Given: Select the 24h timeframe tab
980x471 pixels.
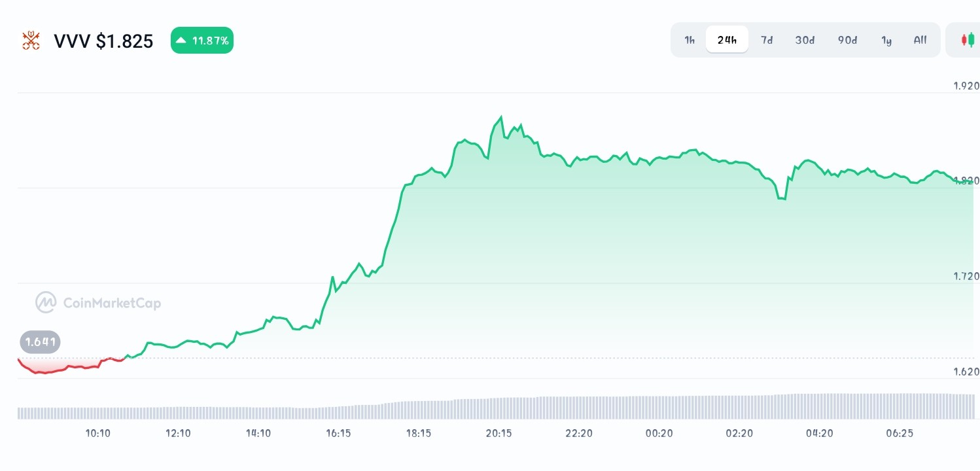Looking at the screenshot, I should (x=727, y=40).
